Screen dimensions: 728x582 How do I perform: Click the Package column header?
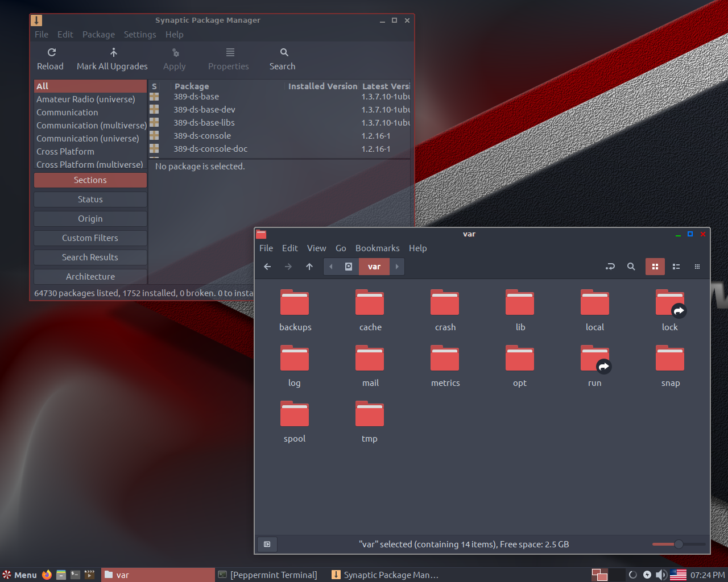228,86
